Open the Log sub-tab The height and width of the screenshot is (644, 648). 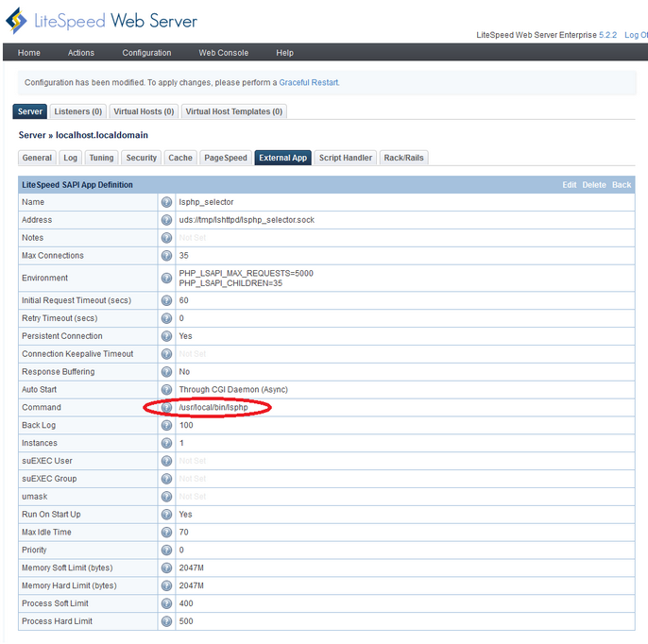click(70, 158)
